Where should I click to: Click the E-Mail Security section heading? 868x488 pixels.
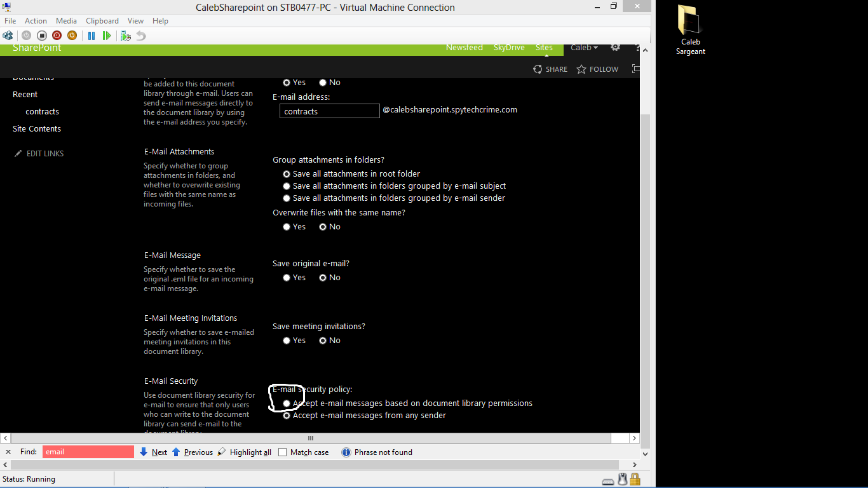click(x=171, y=381)
